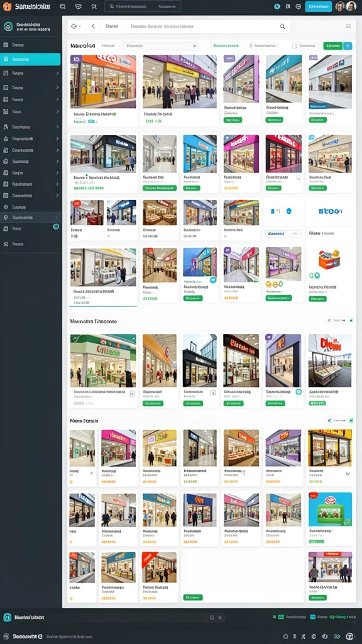Click the orange app logo in header

point(7,6)
